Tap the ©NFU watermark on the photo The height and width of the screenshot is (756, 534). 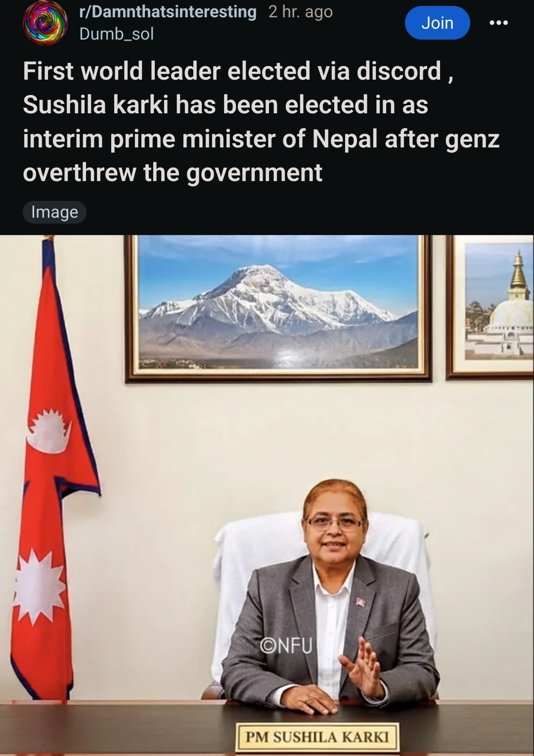click(286, 645)
